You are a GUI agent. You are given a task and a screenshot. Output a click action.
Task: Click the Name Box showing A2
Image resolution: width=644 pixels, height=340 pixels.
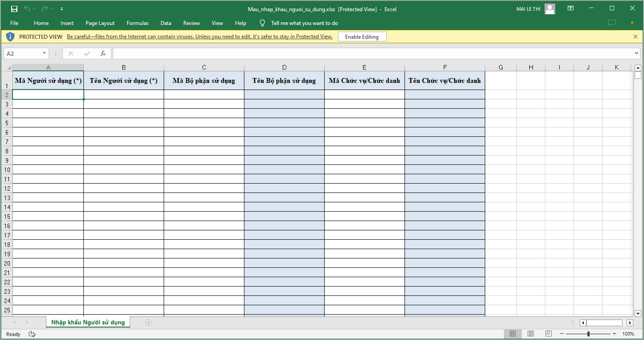click(x=23, y=53)
